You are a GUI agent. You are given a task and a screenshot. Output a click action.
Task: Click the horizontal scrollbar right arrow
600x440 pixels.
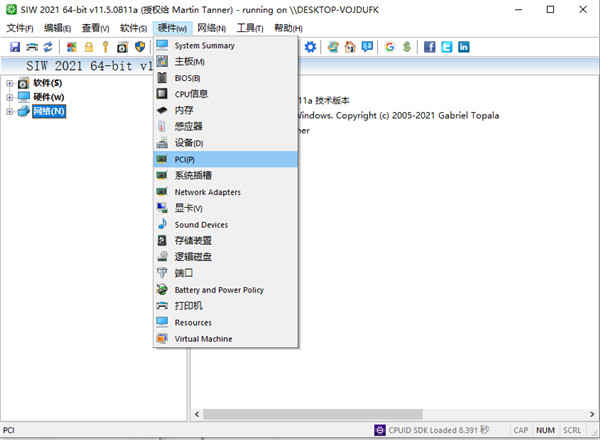pos(592,414)
